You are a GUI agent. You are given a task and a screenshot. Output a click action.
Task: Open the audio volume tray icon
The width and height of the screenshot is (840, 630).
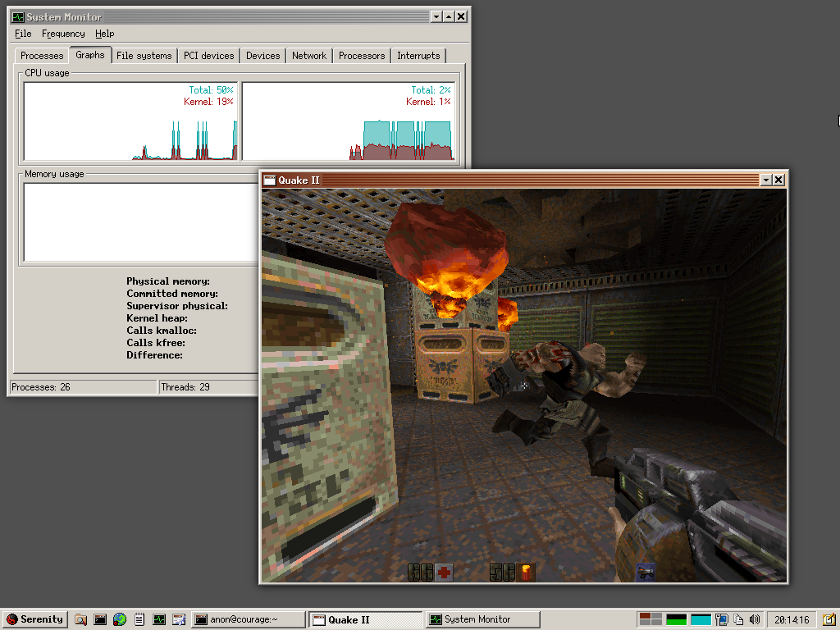pos(755,620)
